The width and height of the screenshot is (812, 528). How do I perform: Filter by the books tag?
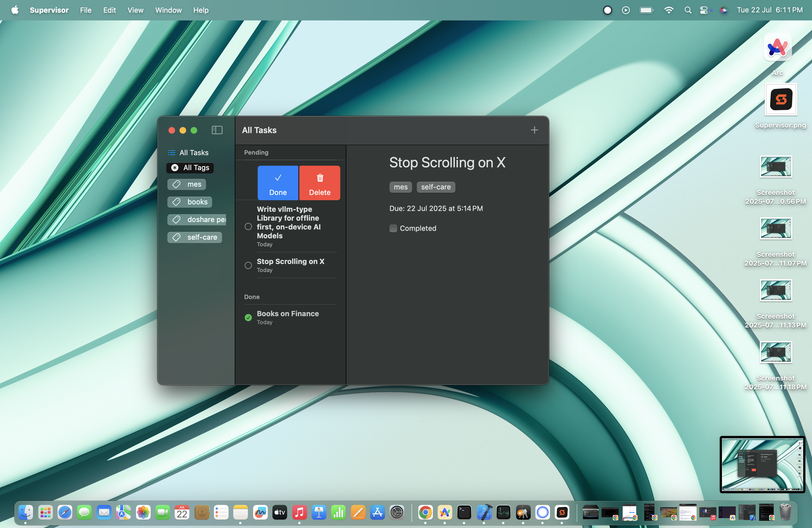click(190, 202)
